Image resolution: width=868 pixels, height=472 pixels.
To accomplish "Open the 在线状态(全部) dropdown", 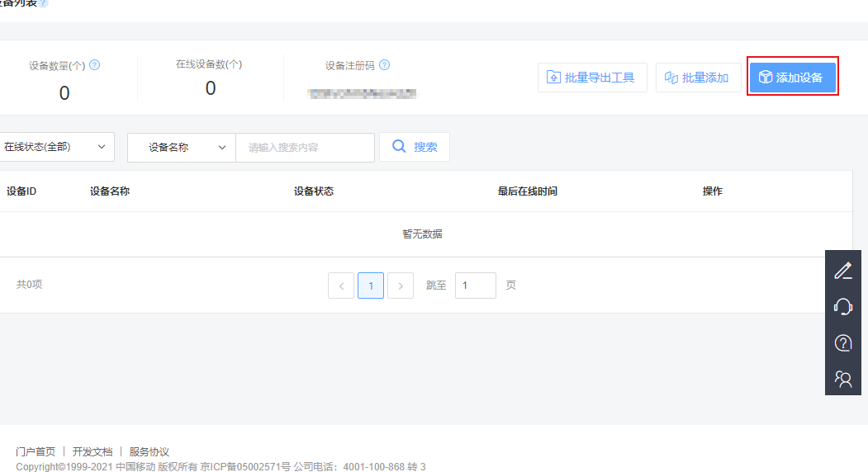I will pyautogui.click(x=55, y=147).
